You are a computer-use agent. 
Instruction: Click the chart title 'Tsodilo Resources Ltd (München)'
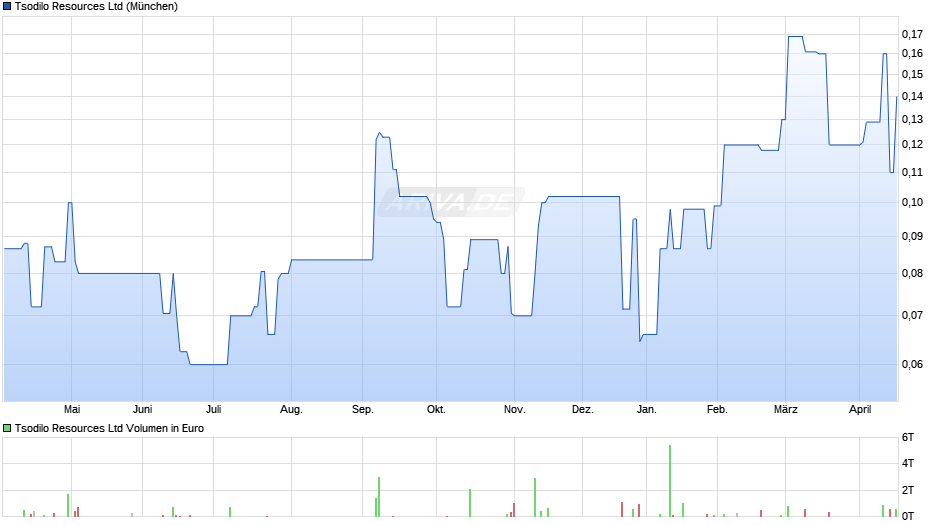click(x=96, y=7)
